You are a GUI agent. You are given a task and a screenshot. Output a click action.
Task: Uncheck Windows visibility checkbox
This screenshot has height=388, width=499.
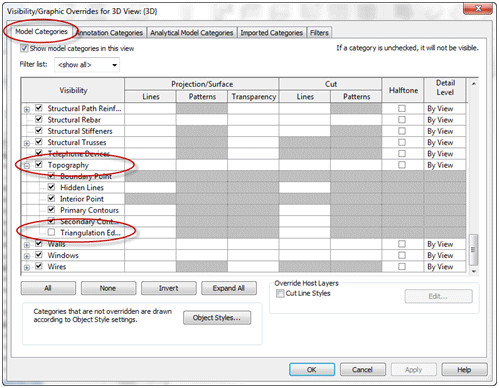39,255
